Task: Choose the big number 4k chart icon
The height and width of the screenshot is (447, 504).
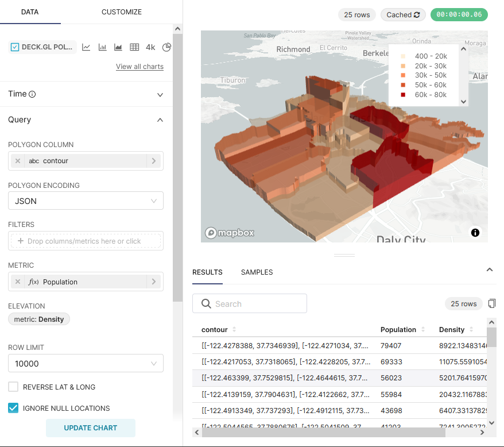Action: pyautogui.click(x=150, y=47)
